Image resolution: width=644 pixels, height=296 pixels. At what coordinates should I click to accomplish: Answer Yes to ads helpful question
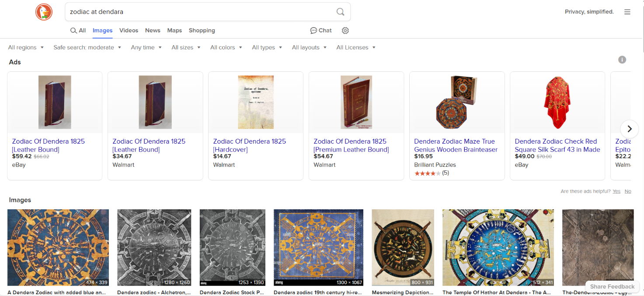[616, 191]
